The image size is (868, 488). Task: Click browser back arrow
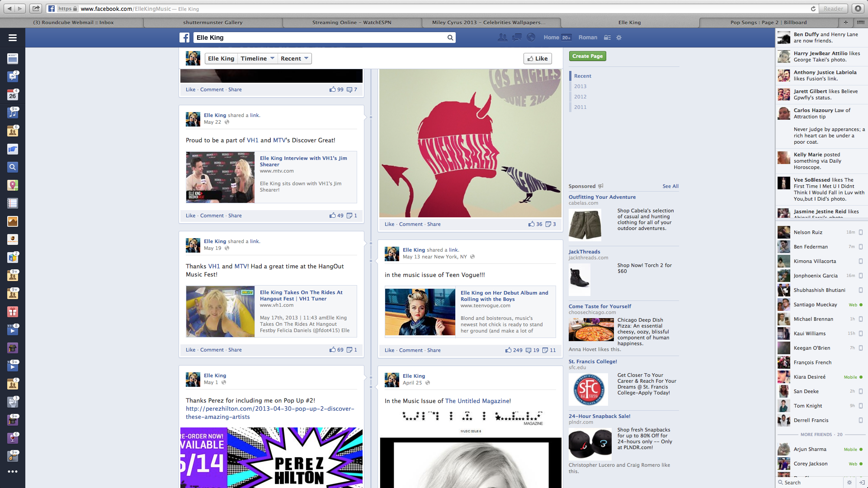tap(9, 9)
